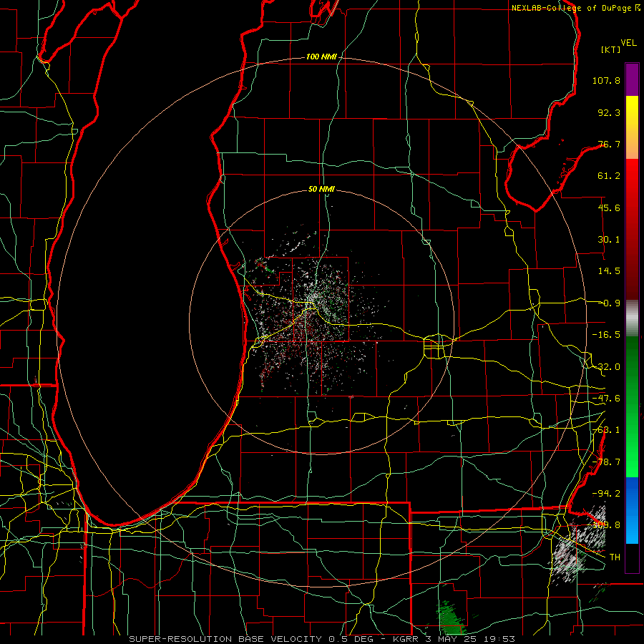Click SUPER-RESOLUTION BASE VELOCITY caption text
This screenshot has height=644, width=644.
(225, 639)
